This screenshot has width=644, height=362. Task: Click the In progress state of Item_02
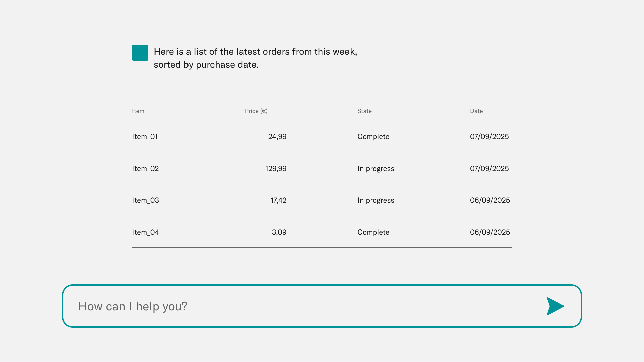tap(376, 169)
